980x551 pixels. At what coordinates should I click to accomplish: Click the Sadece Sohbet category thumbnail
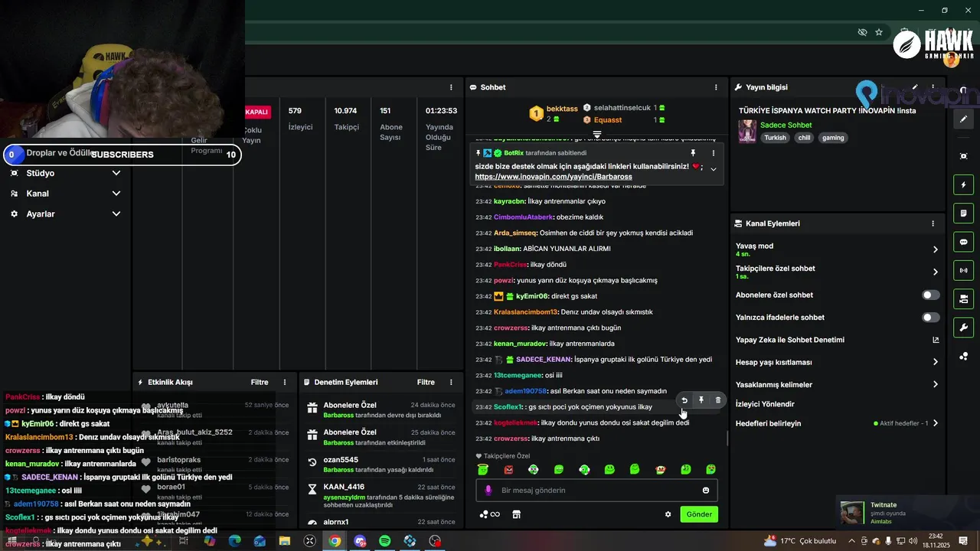click(747, 132)
